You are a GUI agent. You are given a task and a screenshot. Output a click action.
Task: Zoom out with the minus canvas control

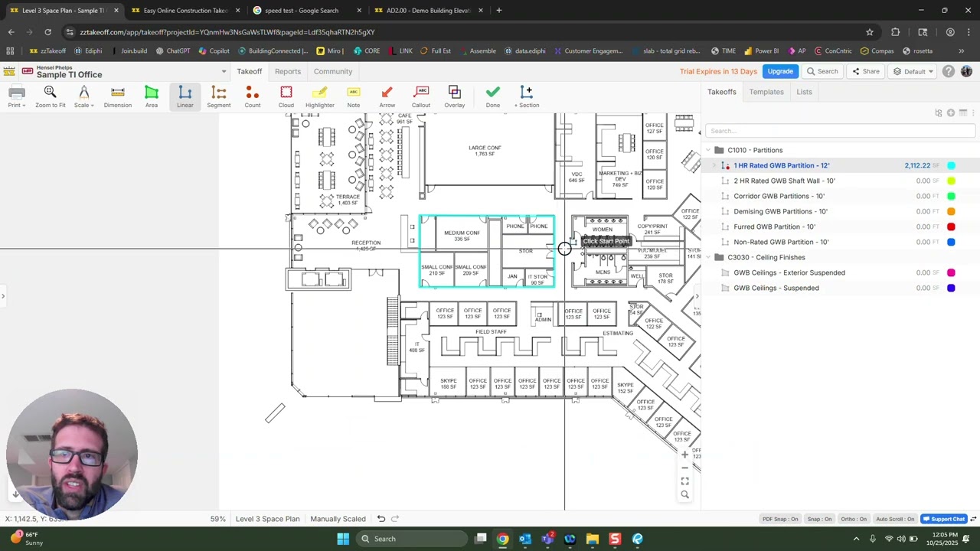tap(685, 468)
